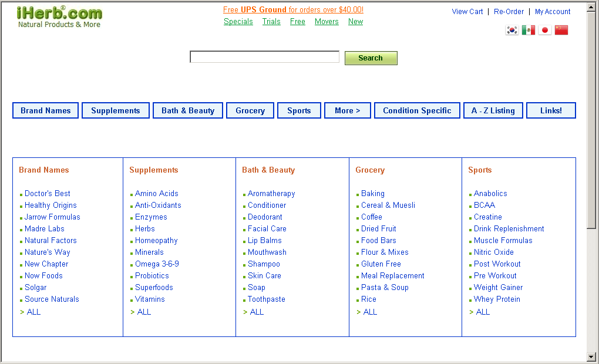Image resolution: width=599 pixels, height=364 pixels.
Task: Open the Nature's Way brand link
Action: coord(48,252)
